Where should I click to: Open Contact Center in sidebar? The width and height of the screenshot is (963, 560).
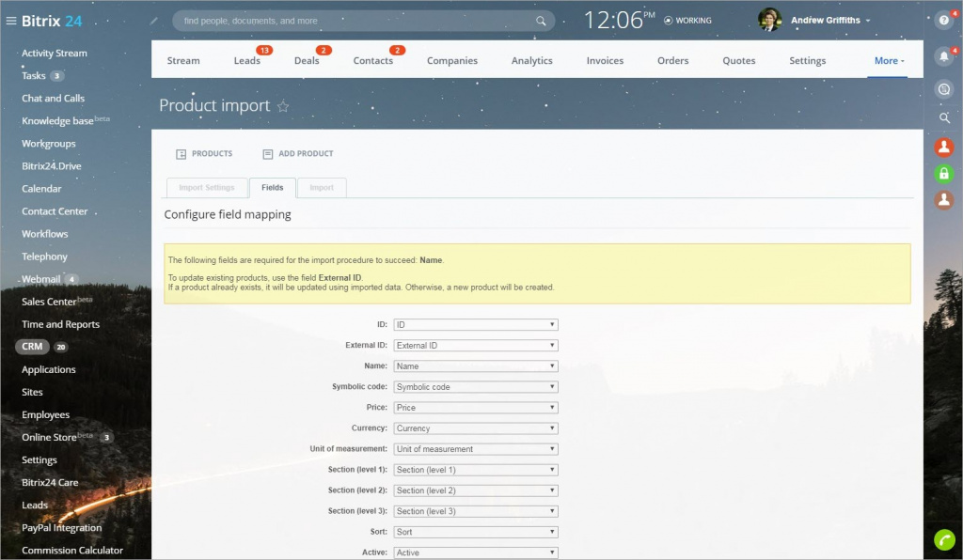55,211
